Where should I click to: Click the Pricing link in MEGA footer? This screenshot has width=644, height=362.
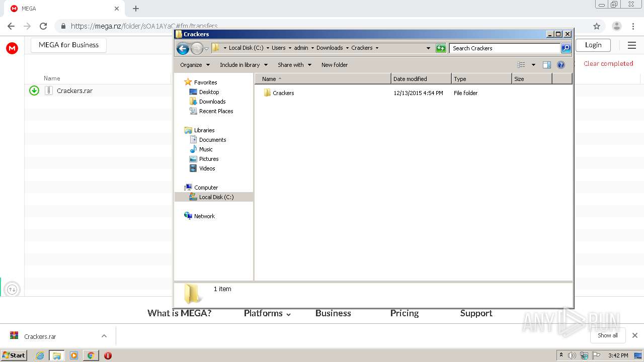405,313
